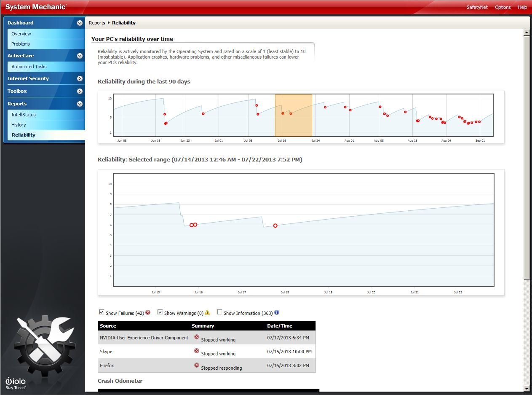Click the red failures icon beside Show Failures

point(148,312)
